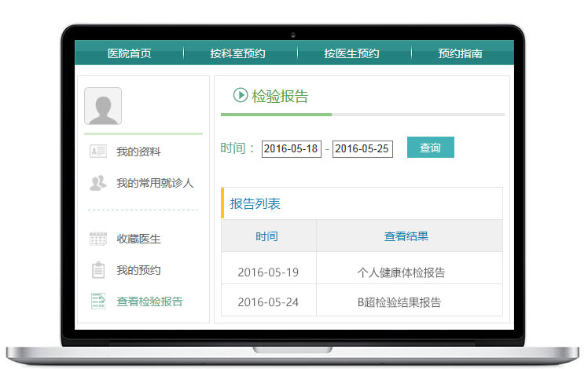This screenshot has height=369, width=588.
Task: Select the 2016-05-24 report row date
Action: click(x=268, y=302)
